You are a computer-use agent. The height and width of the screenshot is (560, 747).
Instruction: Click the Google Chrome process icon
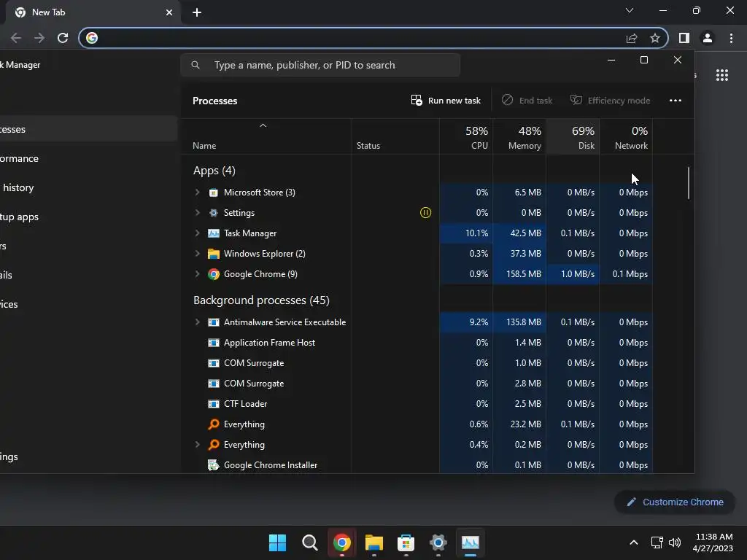[214, 274]
